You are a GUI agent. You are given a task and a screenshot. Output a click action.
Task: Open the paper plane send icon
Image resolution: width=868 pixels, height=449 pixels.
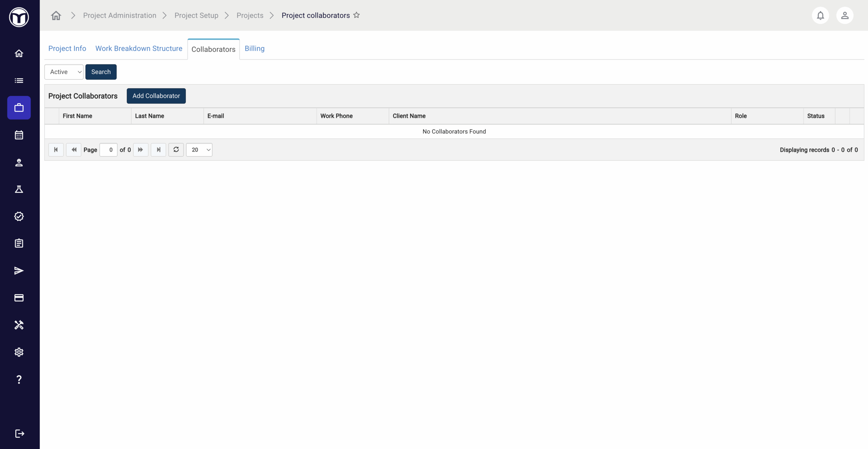coord(19,271)
